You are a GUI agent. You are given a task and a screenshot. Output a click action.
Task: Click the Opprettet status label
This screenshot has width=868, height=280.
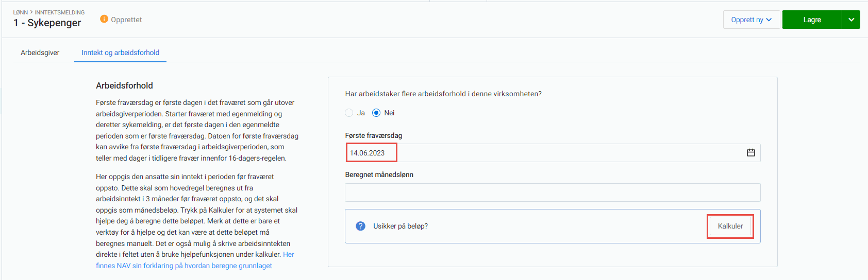click(126, 20)
